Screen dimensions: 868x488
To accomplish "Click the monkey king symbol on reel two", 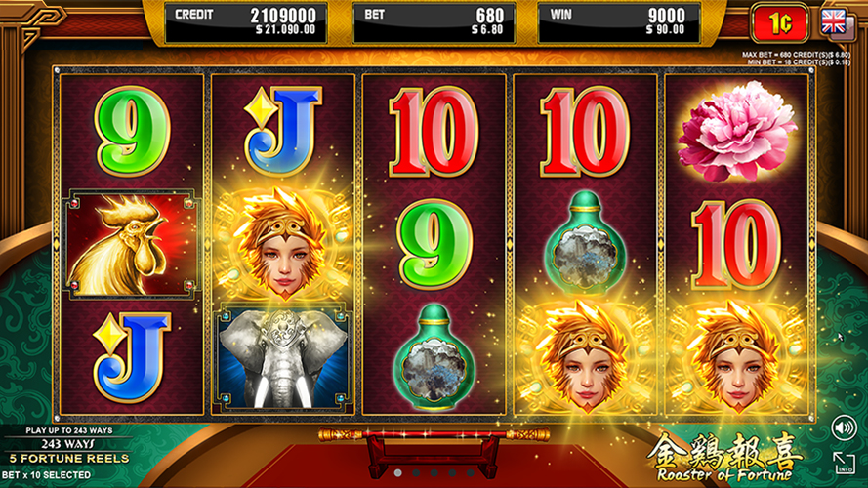I will click(x=283, y=243).
